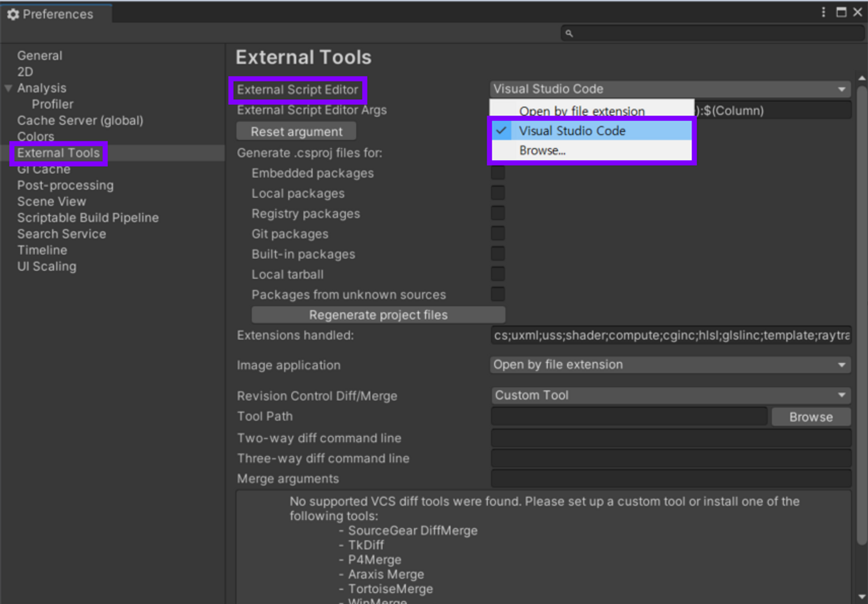Click Merge arguments input field

pos(671,479)
